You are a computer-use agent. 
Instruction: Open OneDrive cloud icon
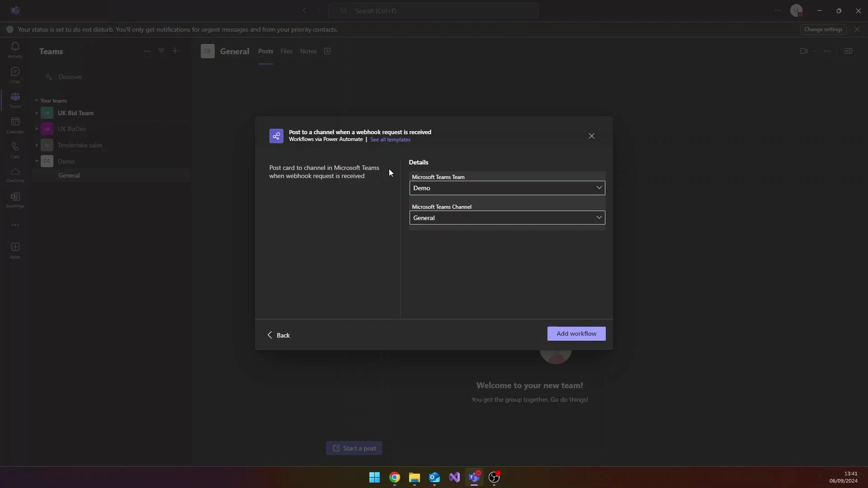15,174
